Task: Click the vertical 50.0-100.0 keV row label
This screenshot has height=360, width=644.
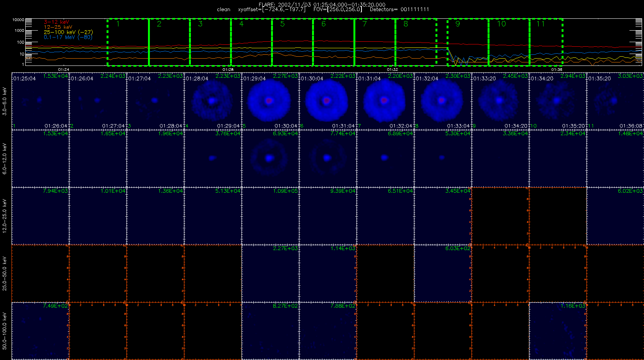Action: pyautogui.click(x=5, y=331)
